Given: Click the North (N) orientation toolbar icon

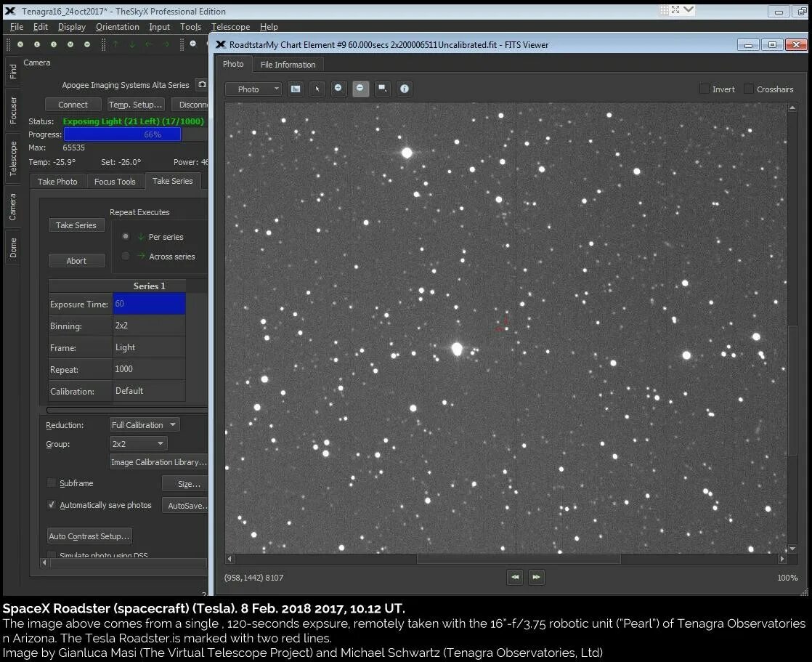Looking at the screenshot, I should click(x=20, y=44).
